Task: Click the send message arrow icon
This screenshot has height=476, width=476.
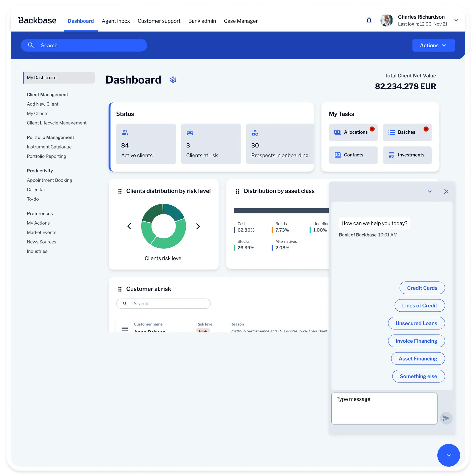Action: tap(446, 418)
